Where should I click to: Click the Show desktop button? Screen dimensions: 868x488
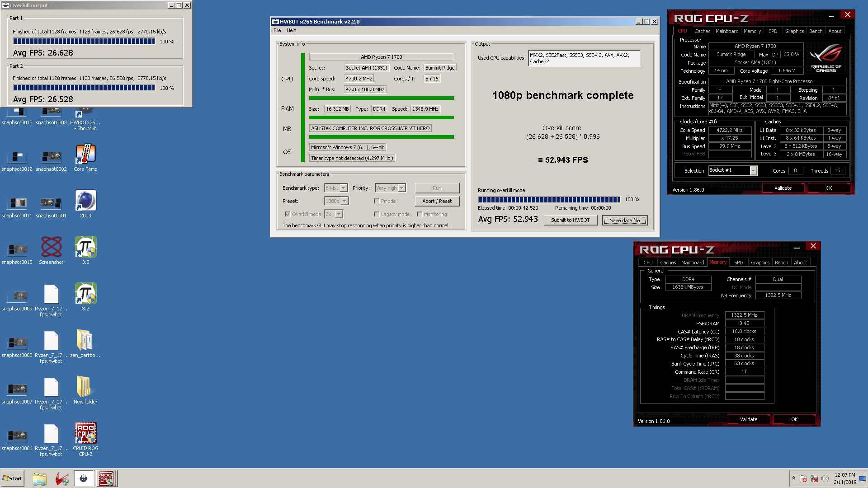click(x=863, y=479)
